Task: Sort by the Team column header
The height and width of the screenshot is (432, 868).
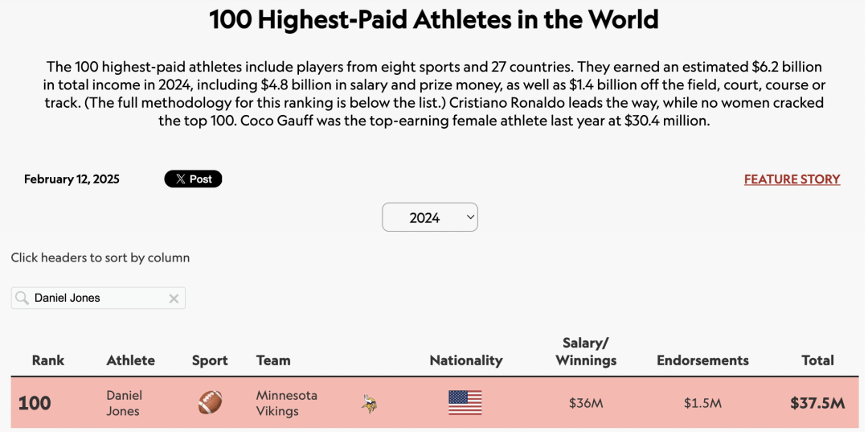Action: (273, 360)
